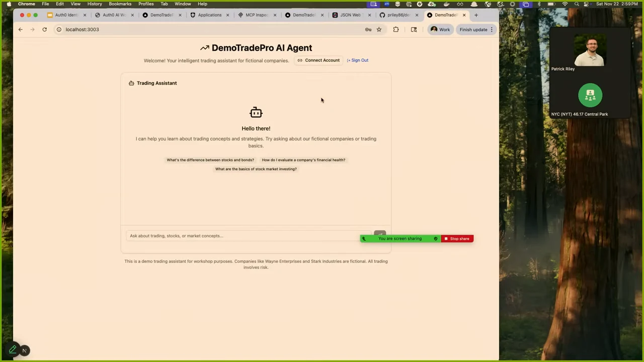The height and width of the screenshot is (362, 644).
Task: Open the View menu
Action: [x=75, y=4]
